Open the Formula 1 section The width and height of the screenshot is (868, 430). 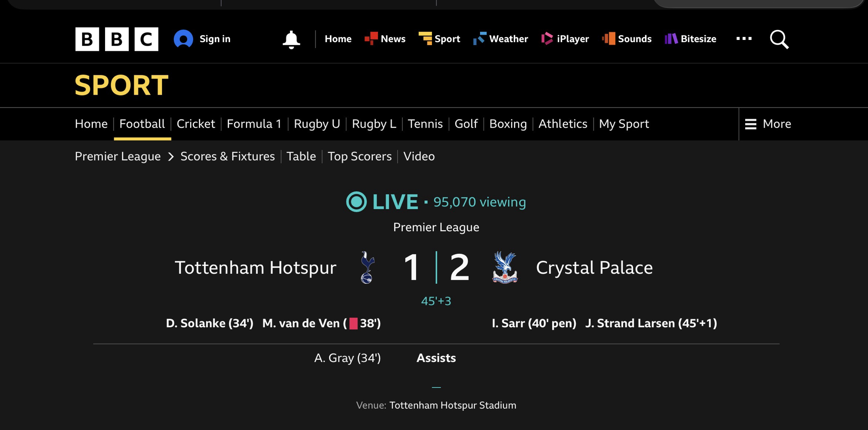[254, 124]
